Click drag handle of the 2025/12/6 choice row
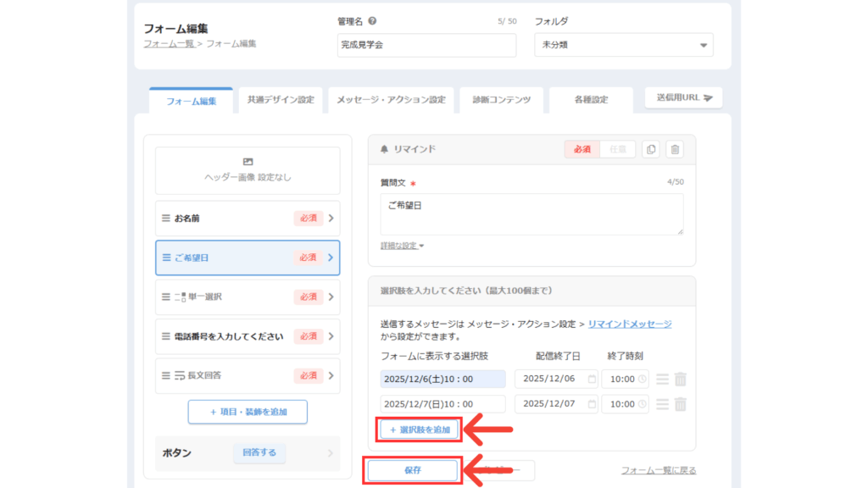 click(x=662, y=380)
